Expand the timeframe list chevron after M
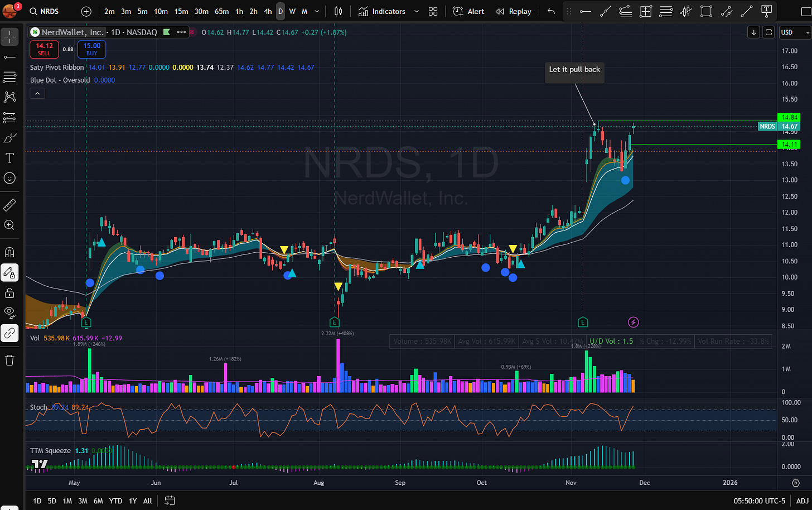The height and width of the screenshot is (510, 812). point(317,11)
